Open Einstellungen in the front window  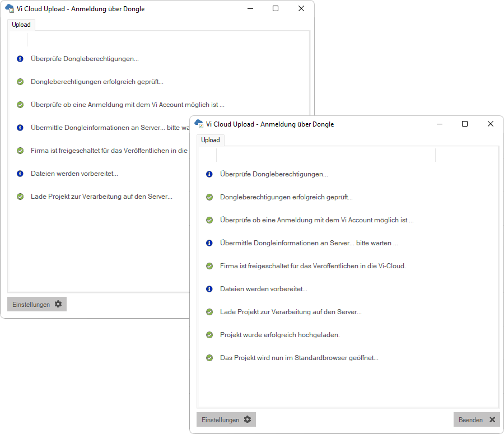click(226, 419)
